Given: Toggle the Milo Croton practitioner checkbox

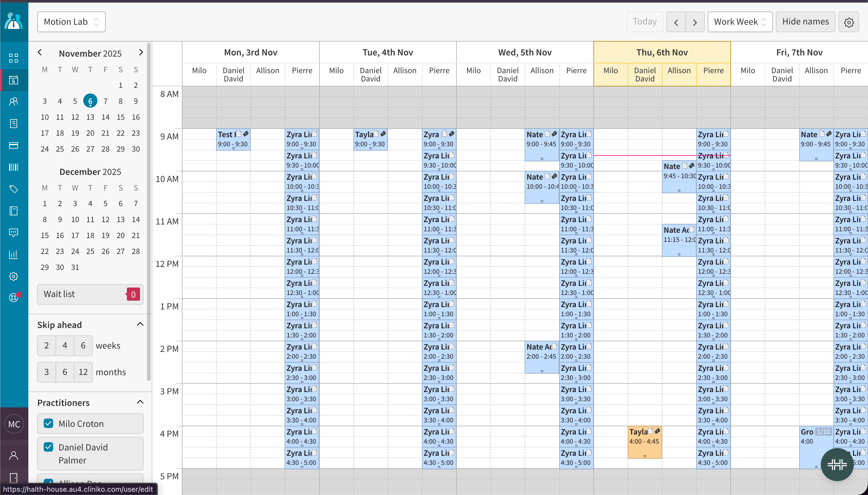Looking at the screenshot, I should tap(48, 423).
